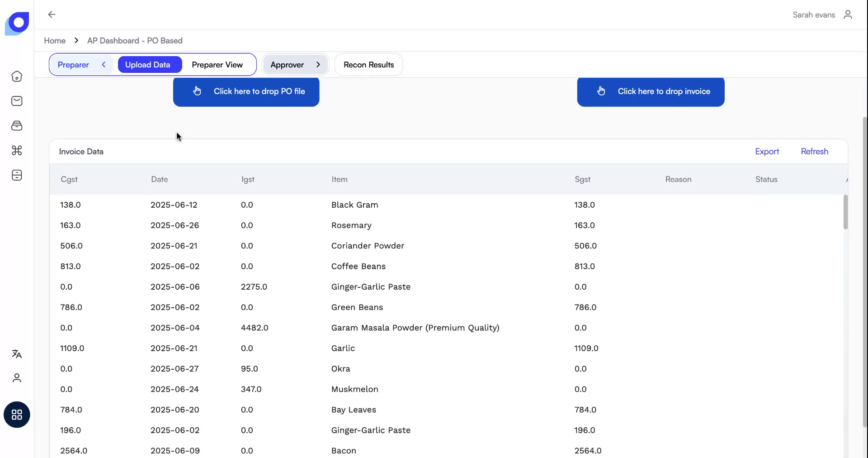Go back using the top-left arrow

tap(51, 14)
